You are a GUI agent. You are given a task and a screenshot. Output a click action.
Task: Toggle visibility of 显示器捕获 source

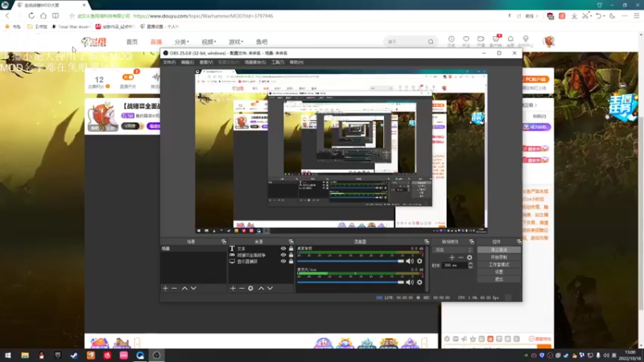pyautogui.click(x=283, y=261)
